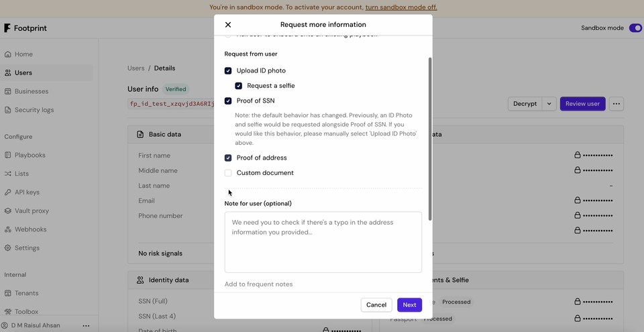Go to Vault proxy in sidebar

pos(31,211)
